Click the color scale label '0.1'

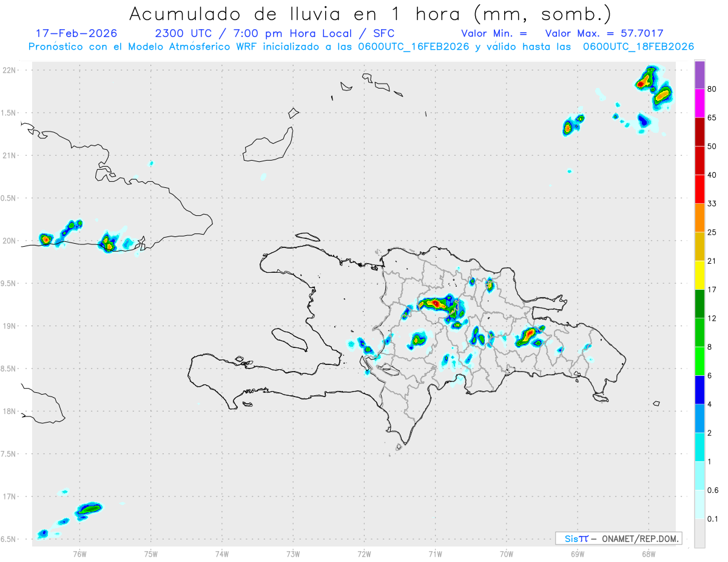[x=713, y=519]
